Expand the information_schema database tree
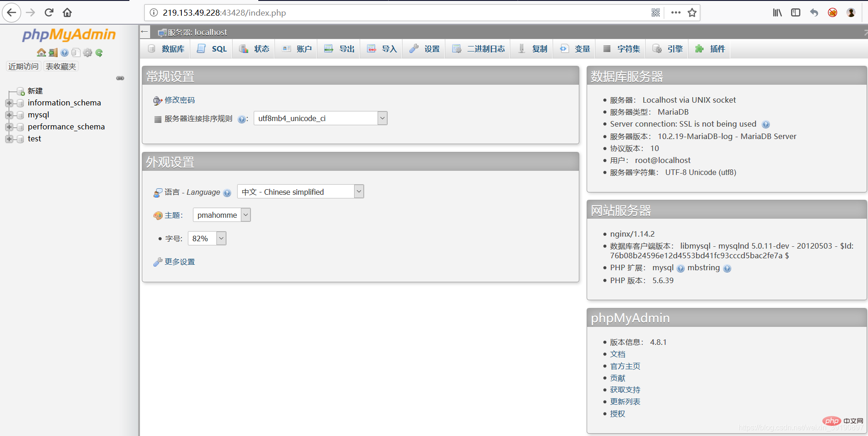This screenshot has height=436, width=868. (x=9, y=103)
